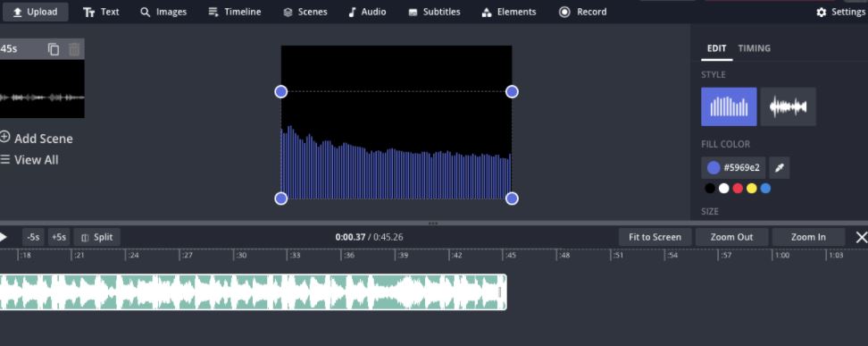Open Settings with gear icon
Image resolution: width=868 pixels, height=346 pixels.
(841, 12)
